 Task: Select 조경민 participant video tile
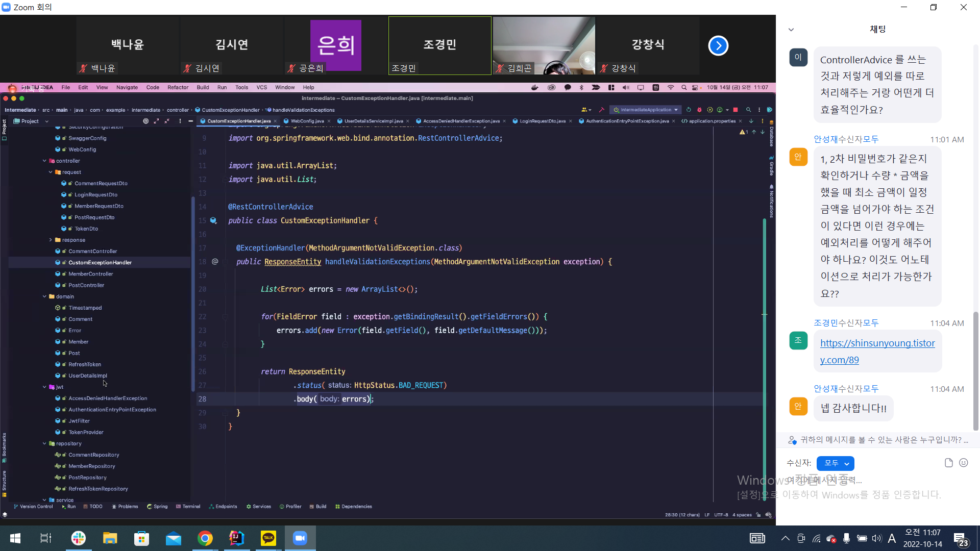(x=439, y=46)
